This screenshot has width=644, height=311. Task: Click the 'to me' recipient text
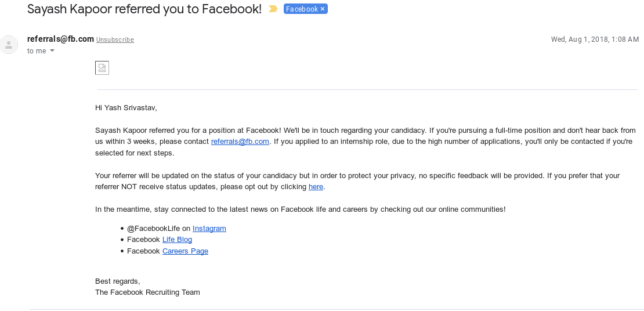coord(37,51)
